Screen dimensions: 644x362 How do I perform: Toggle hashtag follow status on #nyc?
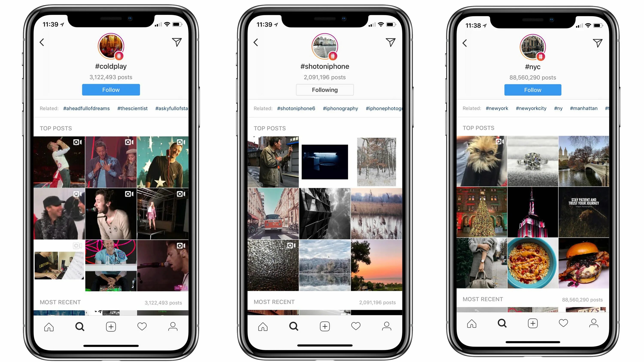point(532,90)
